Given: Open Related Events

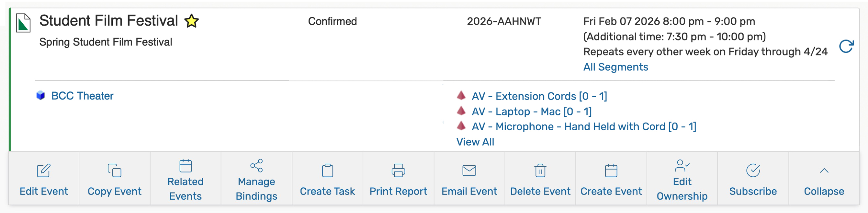Looking at the screenshot, I should (185, 179).
